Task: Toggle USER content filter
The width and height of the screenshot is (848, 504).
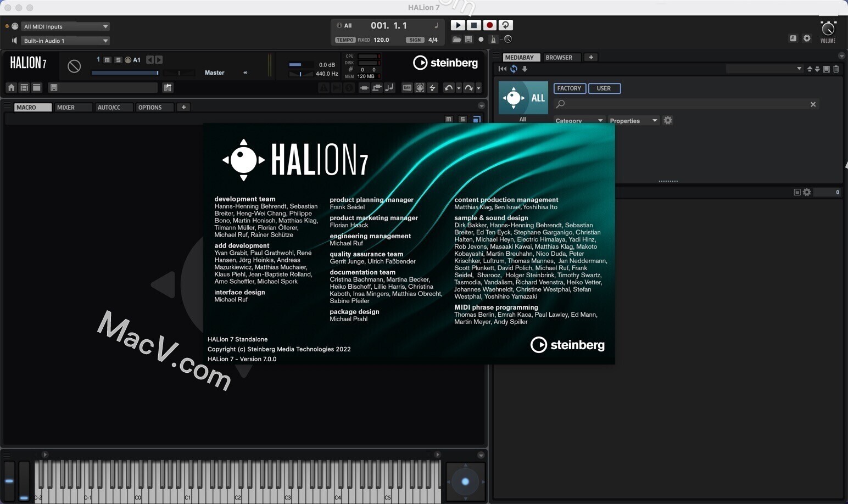Action: pyautogui.click(x=604, y=88)
